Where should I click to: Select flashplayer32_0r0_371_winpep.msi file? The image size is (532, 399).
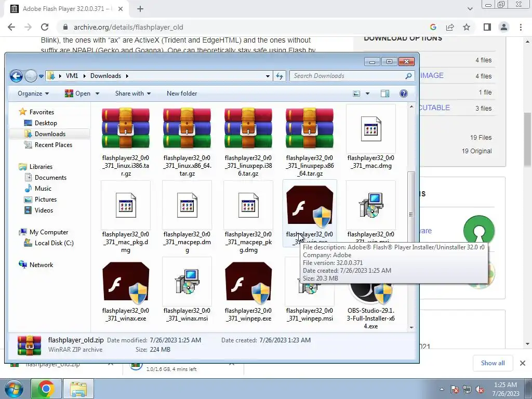310,314
